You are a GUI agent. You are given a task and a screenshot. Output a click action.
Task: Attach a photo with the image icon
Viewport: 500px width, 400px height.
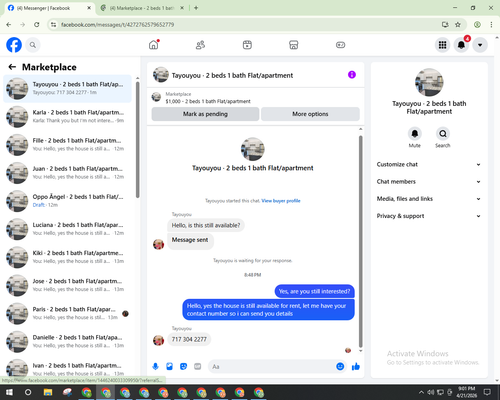click(x=169, y=367)
